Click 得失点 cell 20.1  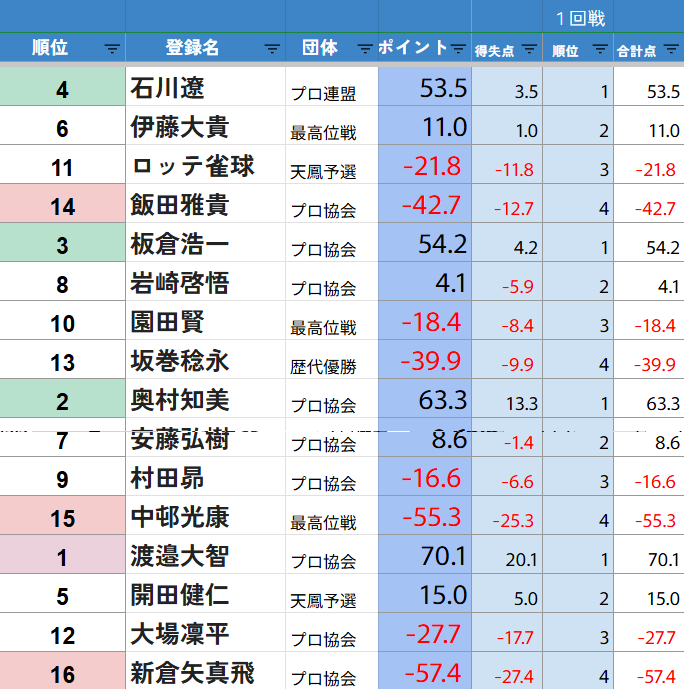[507, 555]
